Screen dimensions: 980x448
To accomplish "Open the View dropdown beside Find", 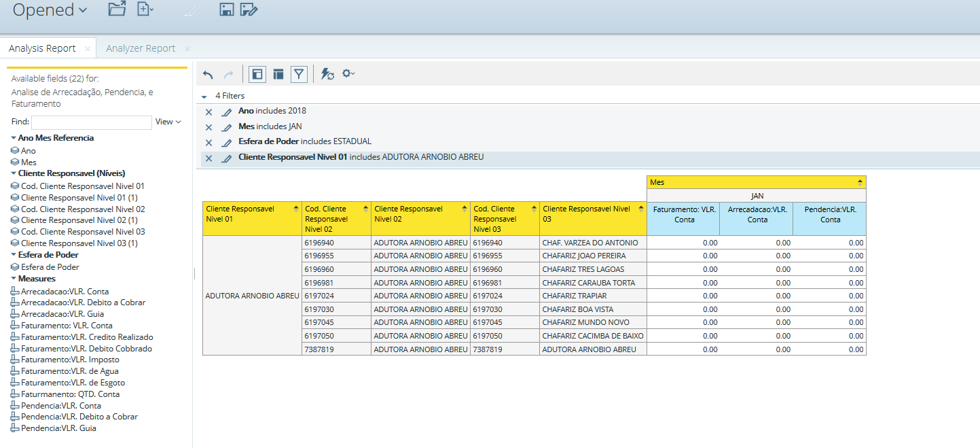I will click(x=168, y=122).
